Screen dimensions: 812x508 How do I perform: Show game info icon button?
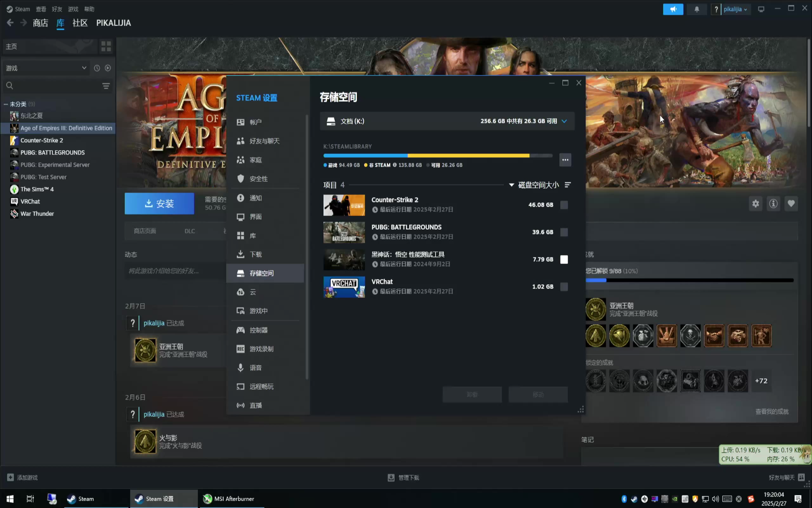click(x=773, y=204)
